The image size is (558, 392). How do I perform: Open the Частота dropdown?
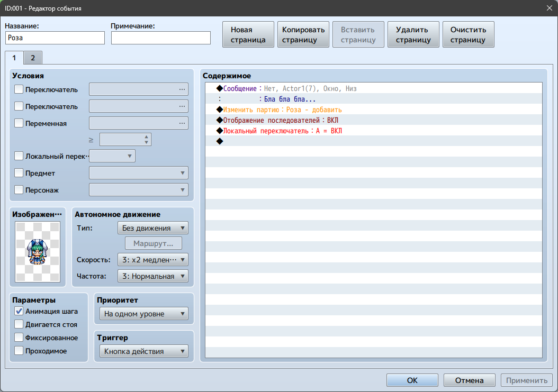click(152, 276)
